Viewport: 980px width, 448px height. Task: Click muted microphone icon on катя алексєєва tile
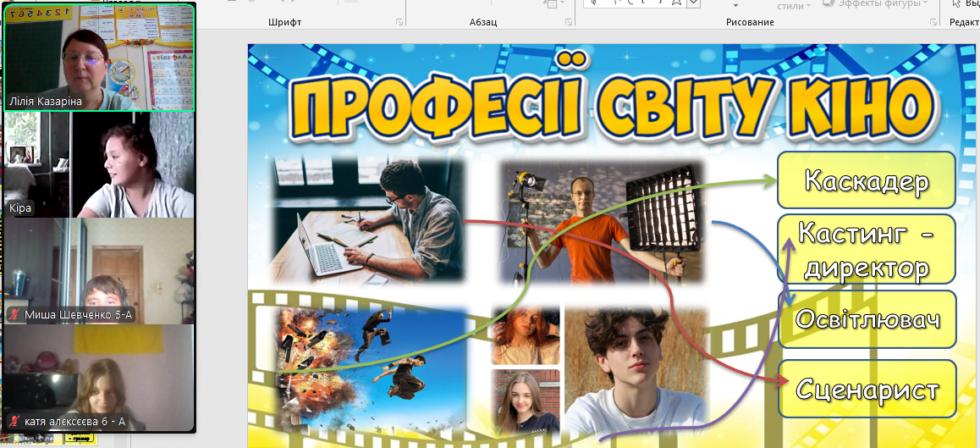pos(14,421)
